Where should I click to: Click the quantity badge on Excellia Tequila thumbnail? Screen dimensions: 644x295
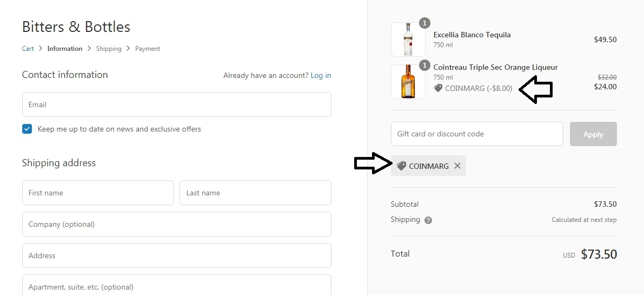(424, 23)
